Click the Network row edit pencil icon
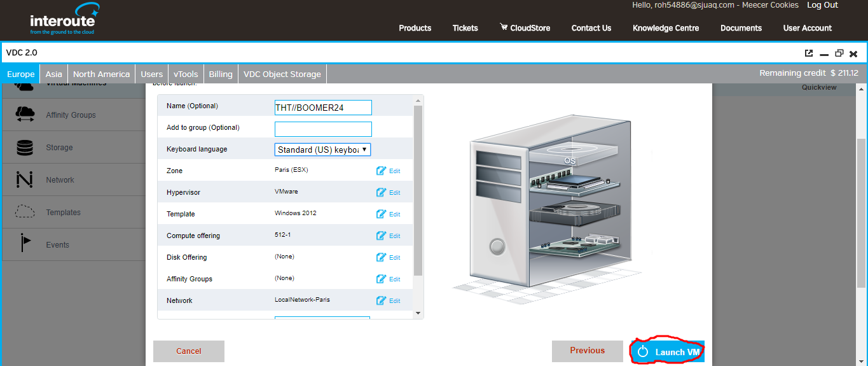Screen dimensions: 868x366 tap(381, 300)
